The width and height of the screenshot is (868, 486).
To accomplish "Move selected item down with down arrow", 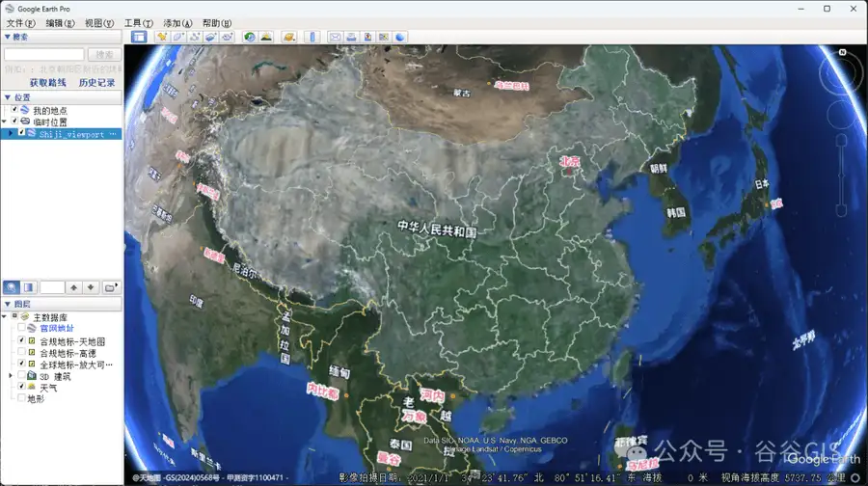I will point(91,287).
